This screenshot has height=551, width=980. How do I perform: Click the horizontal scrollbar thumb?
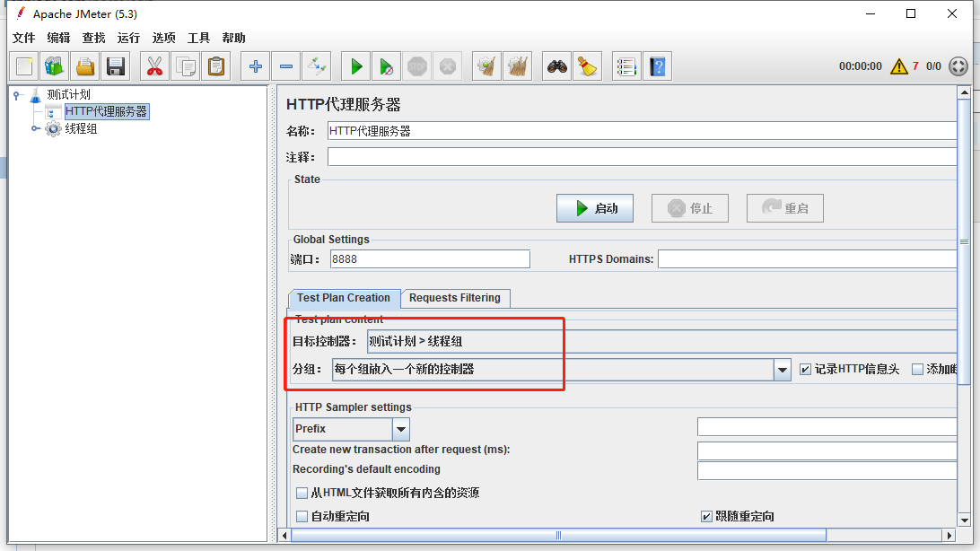(x=559, y=536)
